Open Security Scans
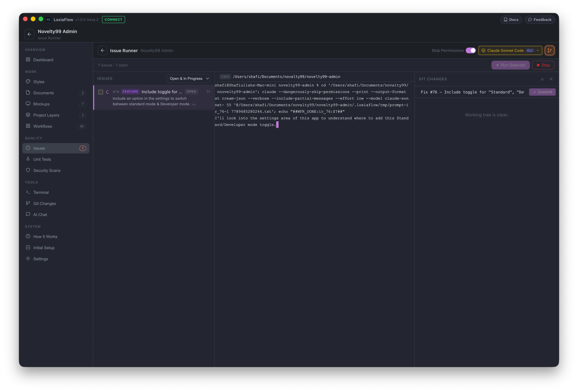 (x=56, y=171)
